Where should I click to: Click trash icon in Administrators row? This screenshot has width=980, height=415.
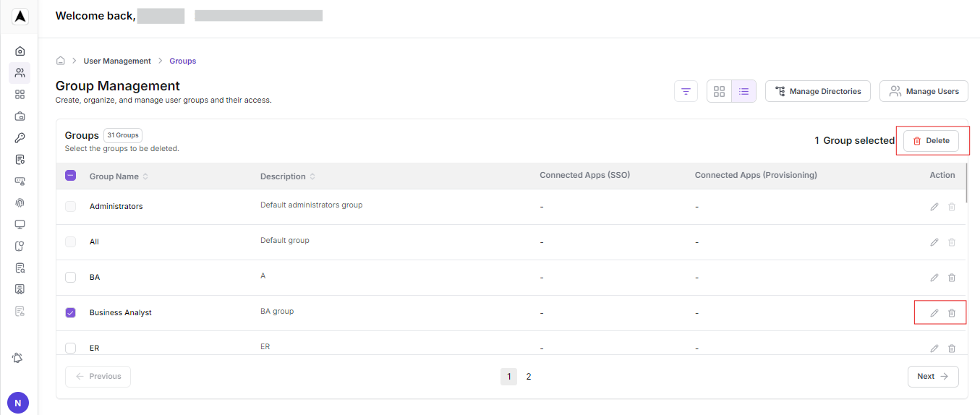click(952, 207)
